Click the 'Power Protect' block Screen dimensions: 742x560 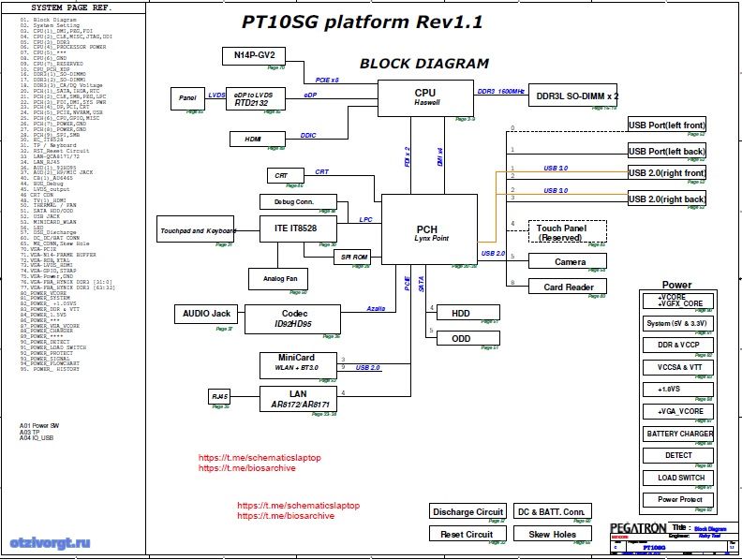(x=678, y=499)
